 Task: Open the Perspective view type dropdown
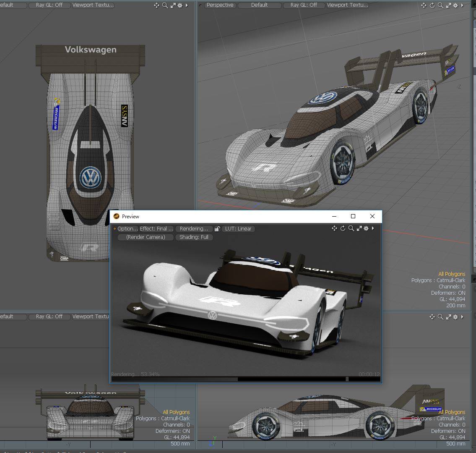pos(220,5)
